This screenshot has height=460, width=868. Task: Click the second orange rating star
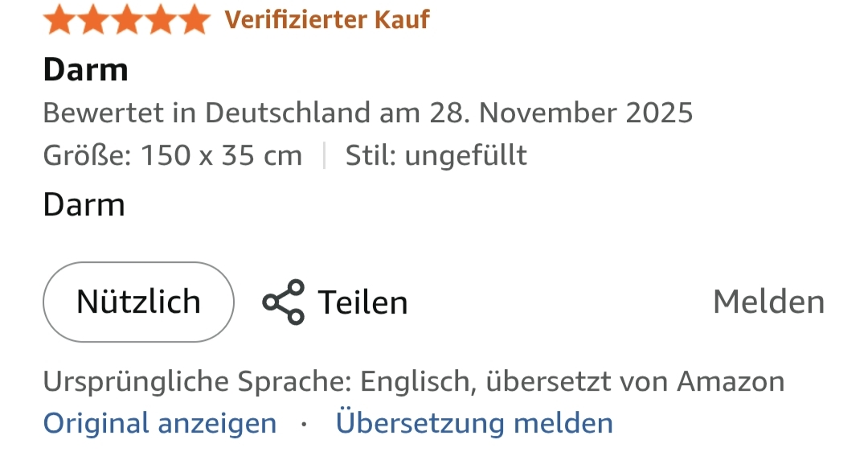(93, 19)
